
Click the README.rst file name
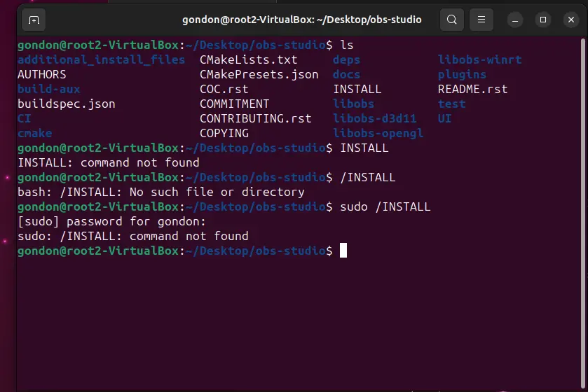(x=472, y=89)
